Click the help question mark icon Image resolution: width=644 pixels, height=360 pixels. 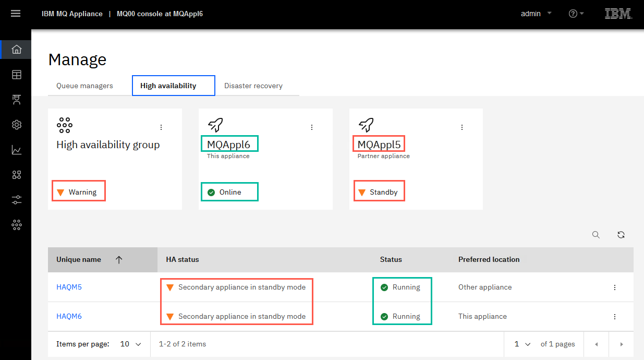(x=573, y=14)
